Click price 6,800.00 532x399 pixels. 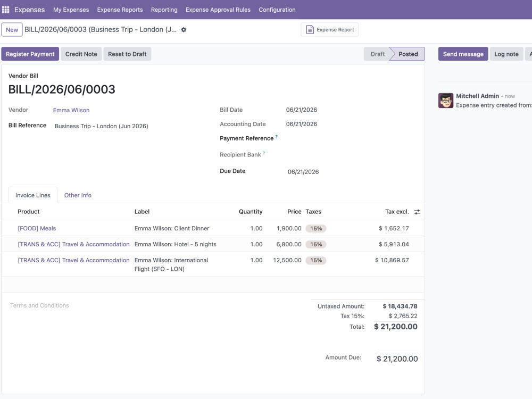(x=289, y=244)
